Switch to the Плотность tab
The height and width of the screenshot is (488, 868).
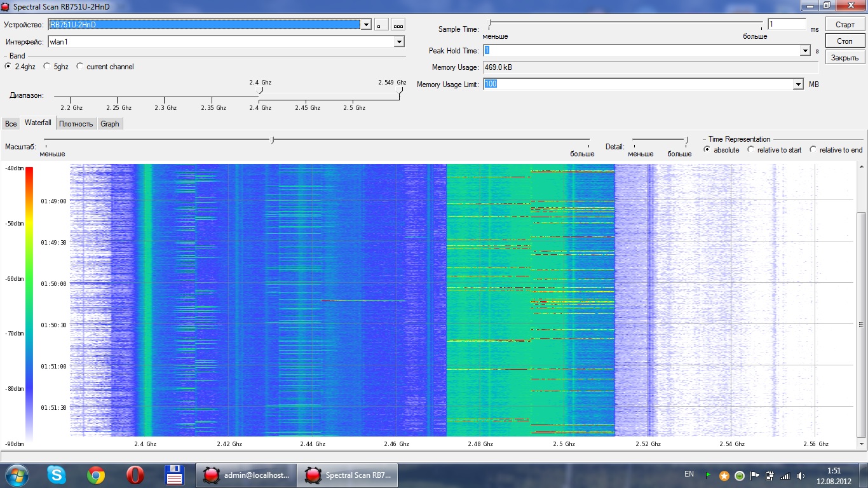[76, 124]
